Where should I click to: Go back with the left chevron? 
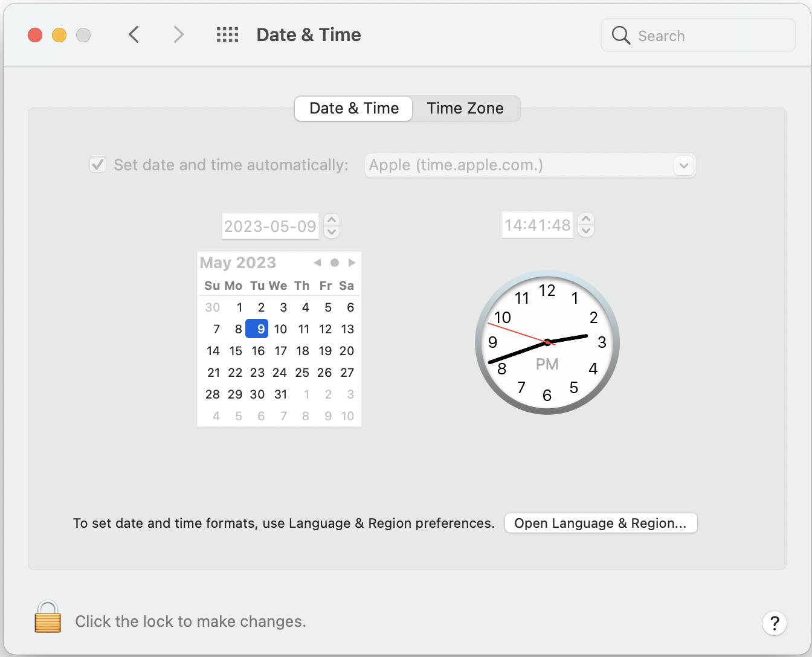coord(134,35)
